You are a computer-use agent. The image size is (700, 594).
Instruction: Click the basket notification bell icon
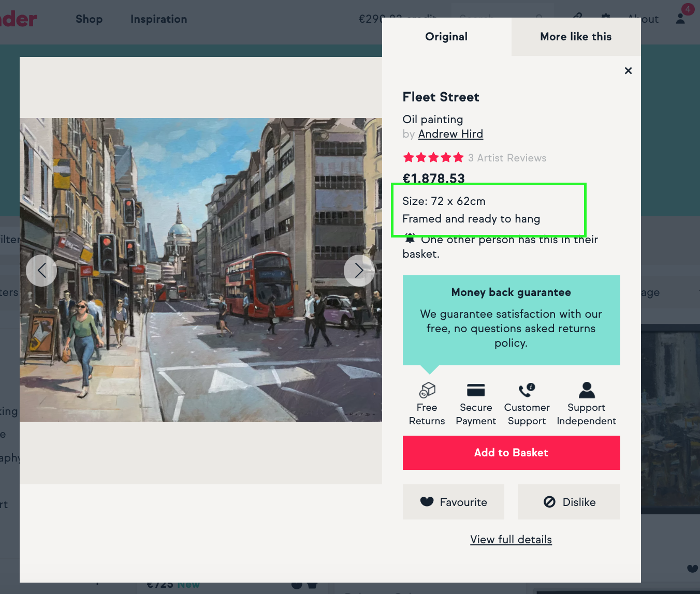click(410, 239)
